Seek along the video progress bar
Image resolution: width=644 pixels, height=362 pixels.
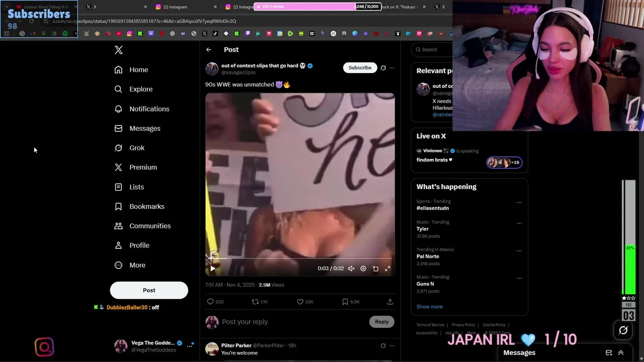click(300, 258)
